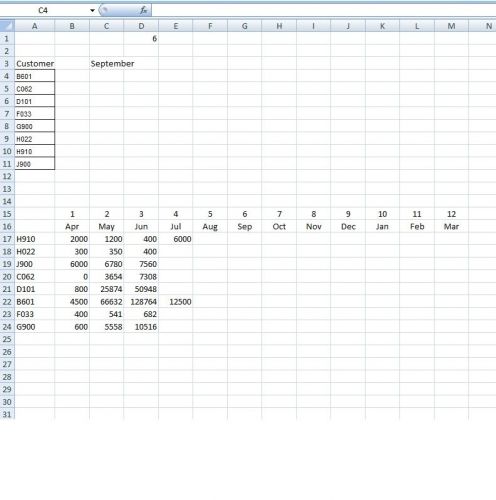The height and width of the screenshot is (500, 496).
Task: Click cell with value 25874
Action: pyautogui.click(x=107, y=289)
